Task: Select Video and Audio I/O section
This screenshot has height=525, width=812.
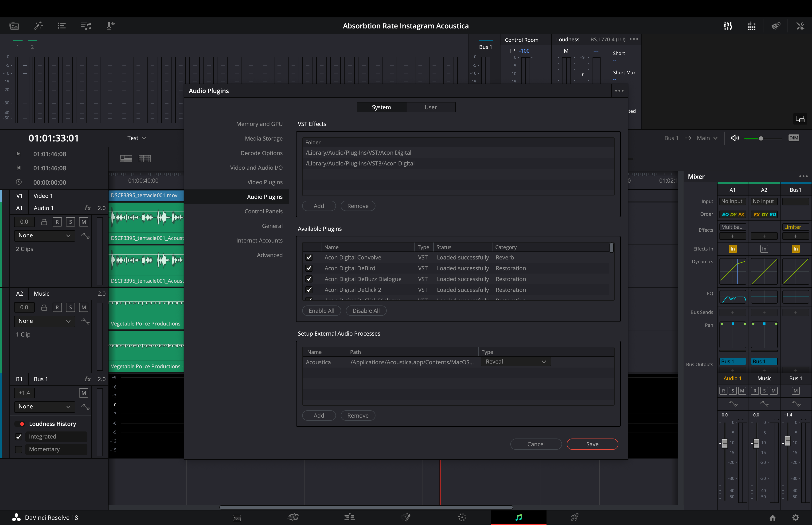Action: pos(256,168)
